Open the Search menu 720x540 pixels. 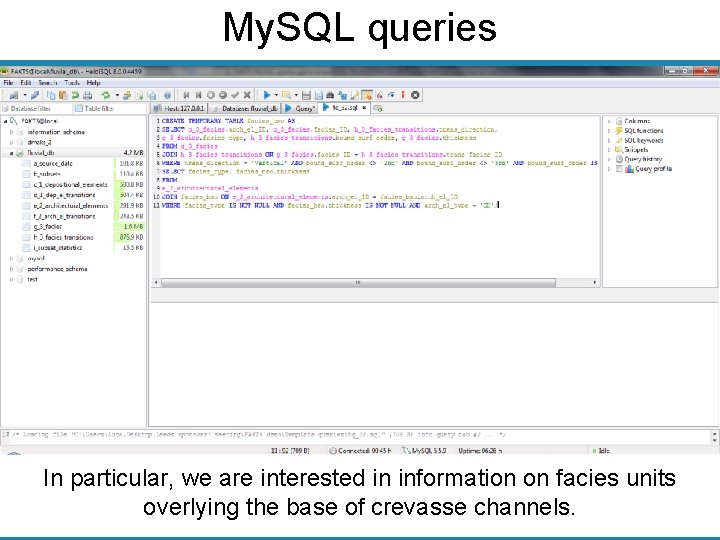tap(48, 83)
